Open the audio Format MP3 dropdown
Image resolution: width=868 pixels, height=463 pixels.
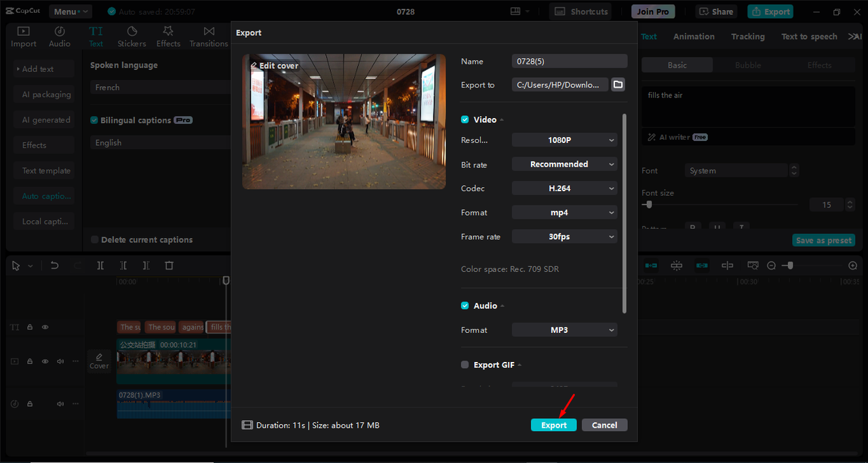564,330
